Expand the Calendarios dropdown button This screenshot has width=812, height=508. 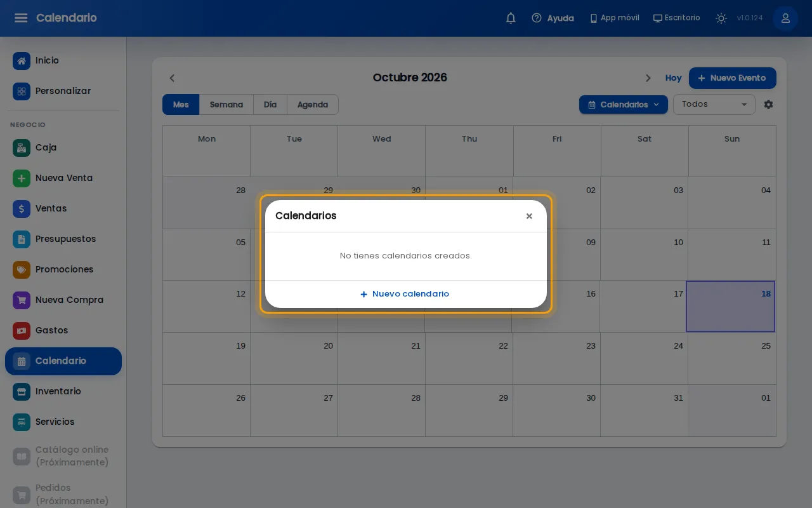624,104
